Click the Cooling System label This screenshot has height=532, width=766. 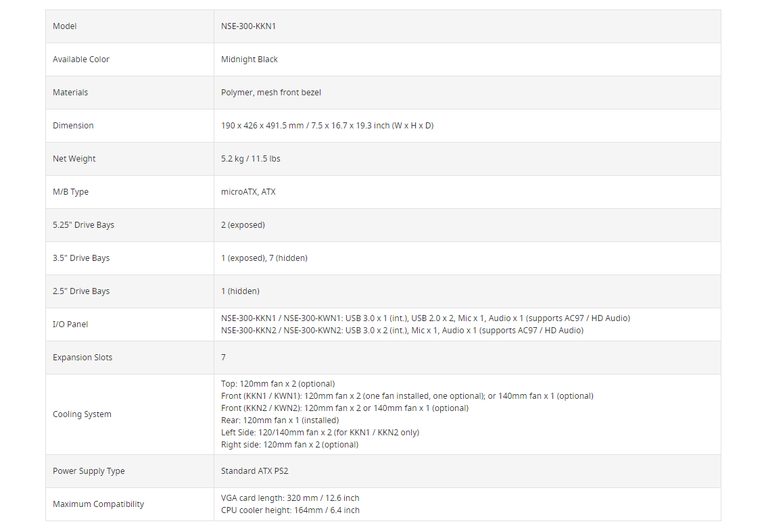click(x=82, y=414)
